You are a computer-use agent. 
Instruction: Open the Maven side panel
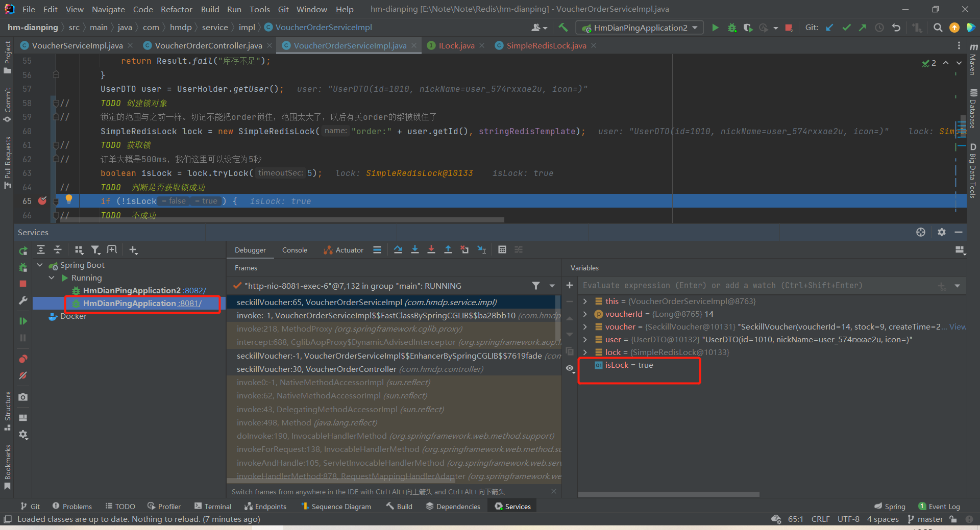(973, 60)
